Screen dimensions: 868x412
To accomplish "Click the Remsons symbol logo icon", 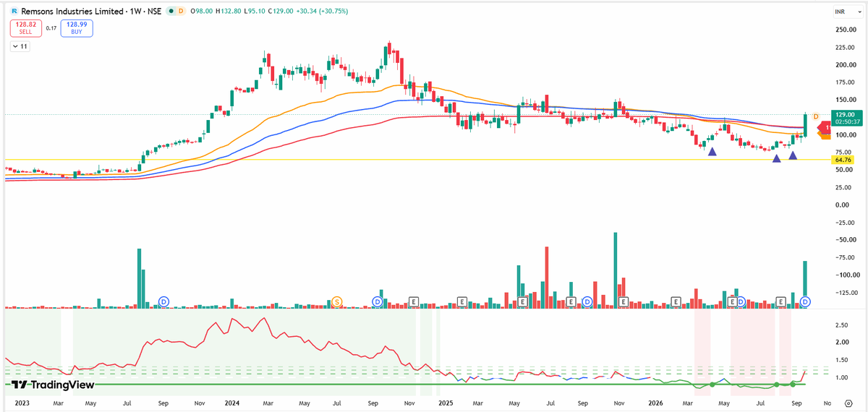I will click(15, 12).
